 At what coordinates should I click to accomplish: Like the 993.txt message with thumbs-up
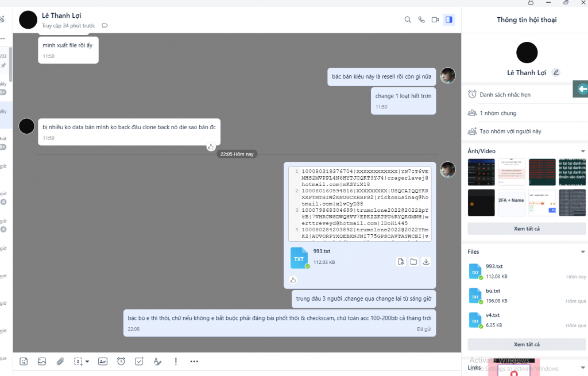coord(293,280)
